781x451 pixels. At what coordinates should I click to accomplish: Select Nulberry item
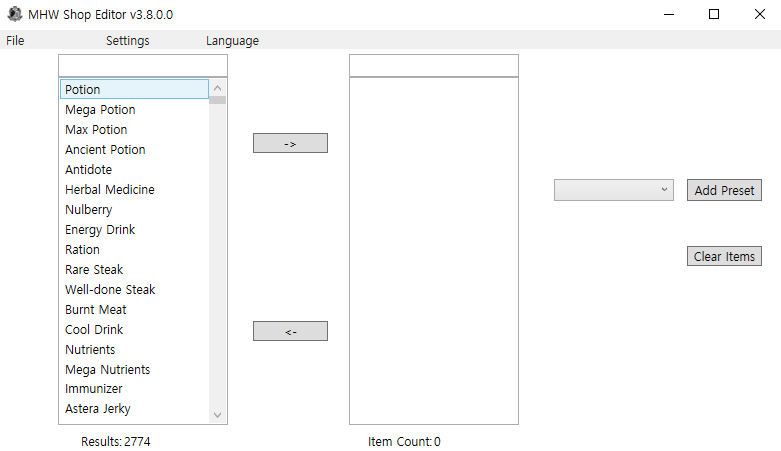(134, 209)
